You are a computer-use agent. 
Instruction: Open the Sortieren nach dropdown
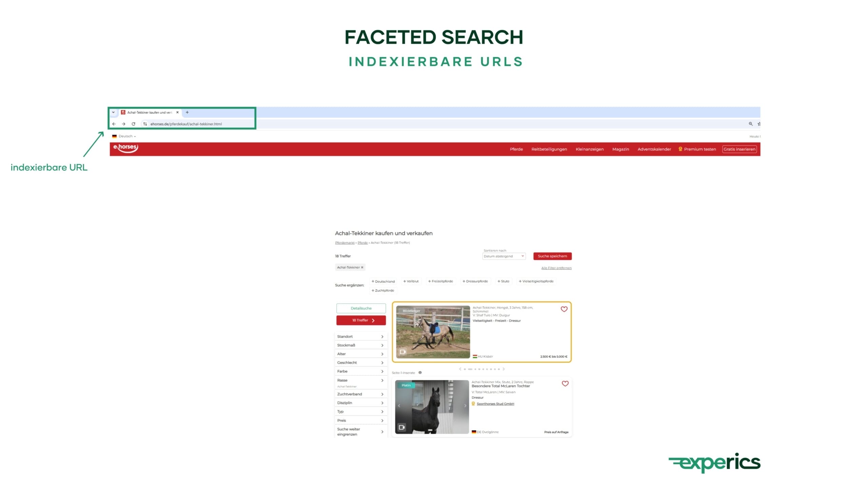[x=504, y=256]
